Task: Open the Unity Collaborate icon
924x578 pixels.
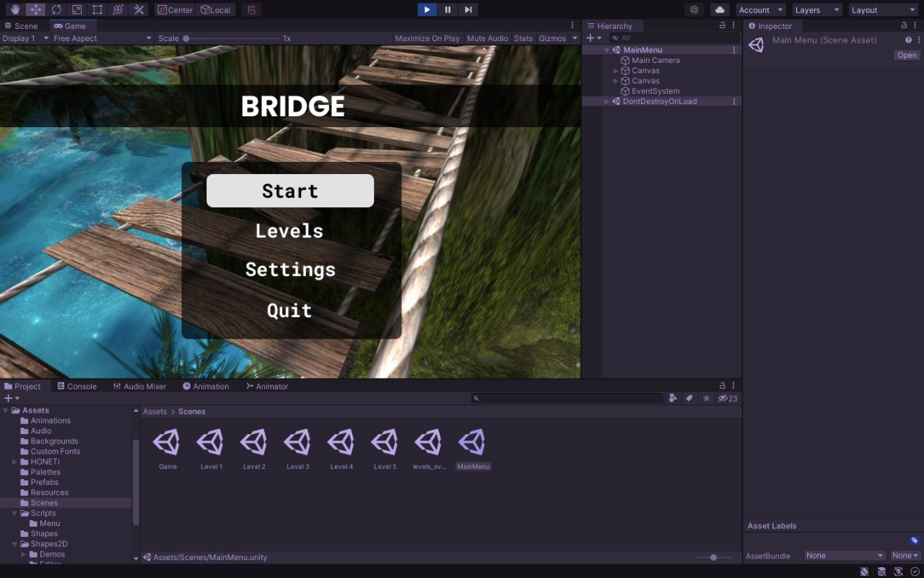Action: pos(694,9)
